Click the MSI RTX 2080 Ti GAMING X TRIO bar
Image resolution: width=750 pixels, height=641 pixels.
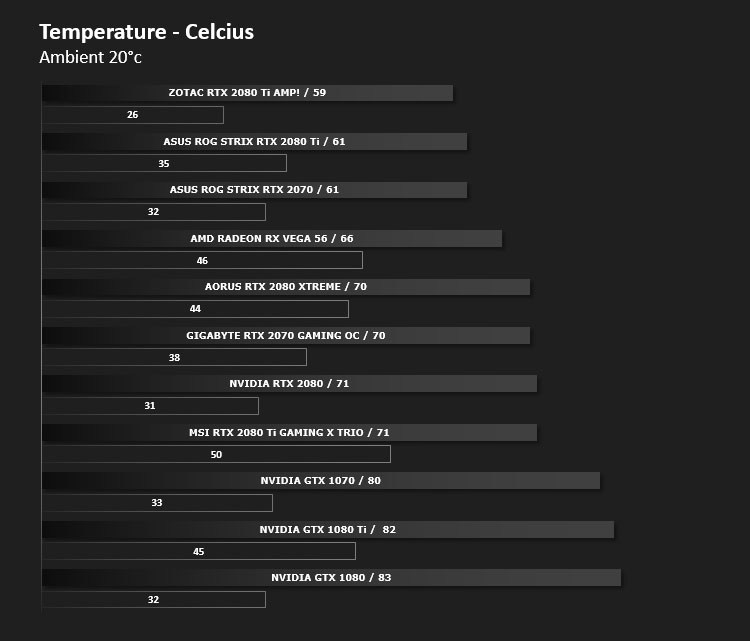pos(289,432)
